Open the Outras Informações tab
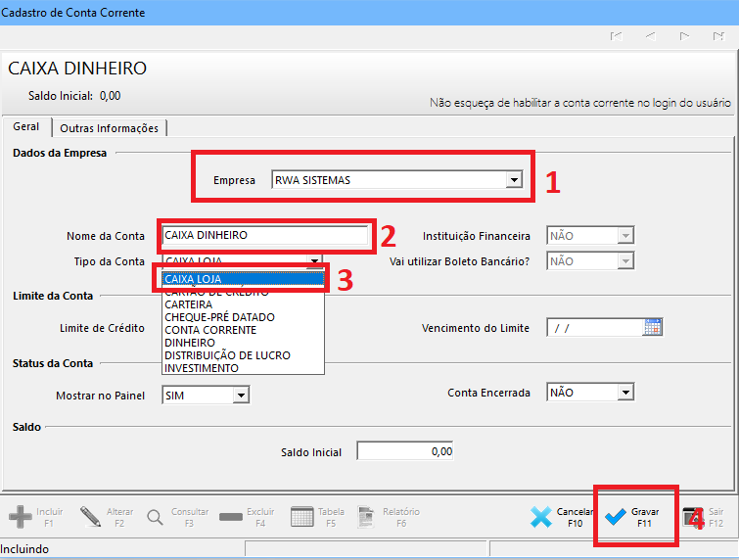739x560 pixels. pyautogui.click(x=109, y=128)
